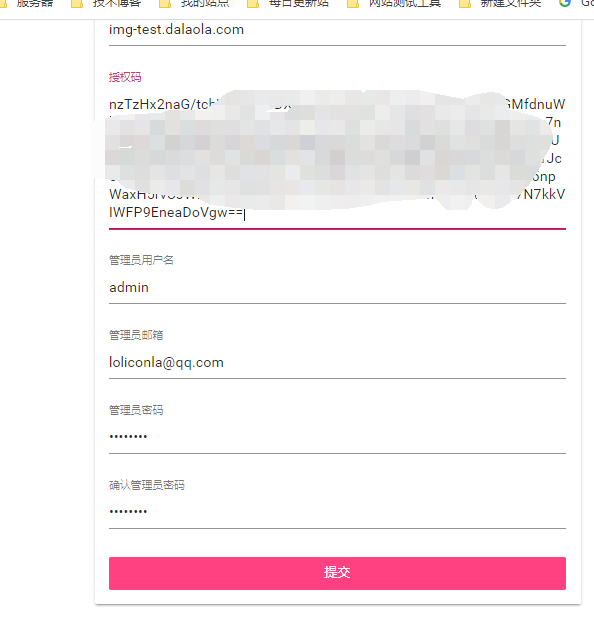Click the code line starting nzTzHx2naG
594x626 pixels.
tap(337, 104)
